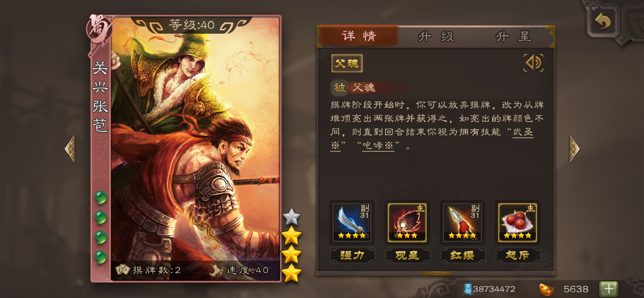Click the 强力 label button
This screenshot has height=298, width=644.
pos(352,255)
